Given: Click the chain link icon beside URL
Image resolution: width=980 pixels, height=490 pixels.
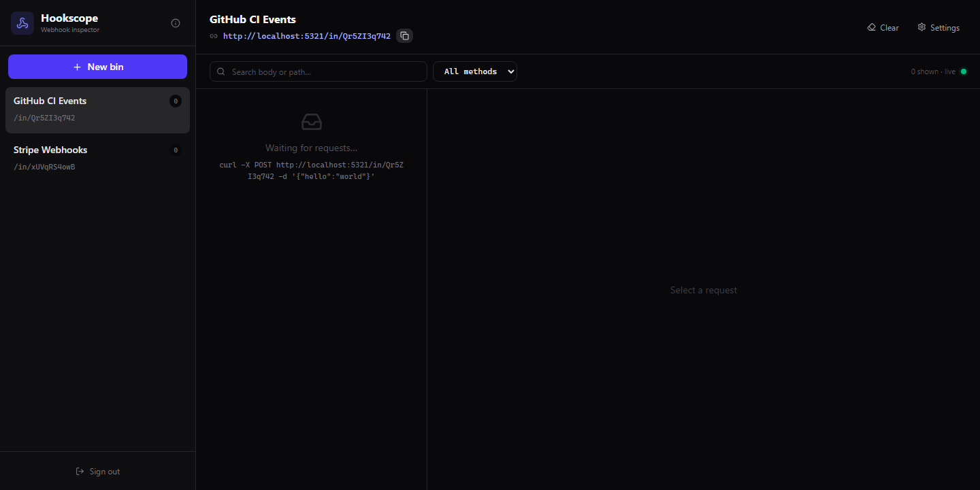Looking at the screenshot, I should point(214,36).
